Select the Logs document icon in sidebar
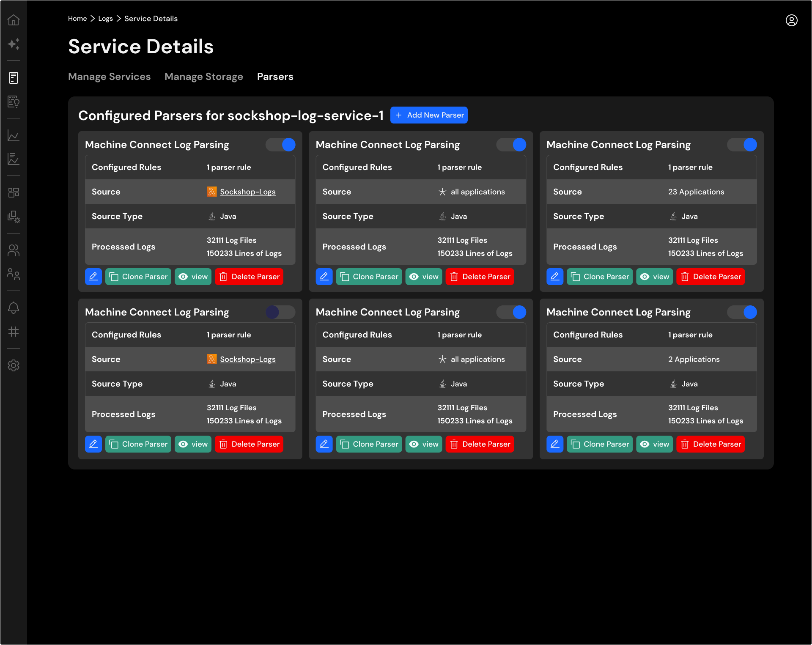812x645 pixels. [14, 78]
